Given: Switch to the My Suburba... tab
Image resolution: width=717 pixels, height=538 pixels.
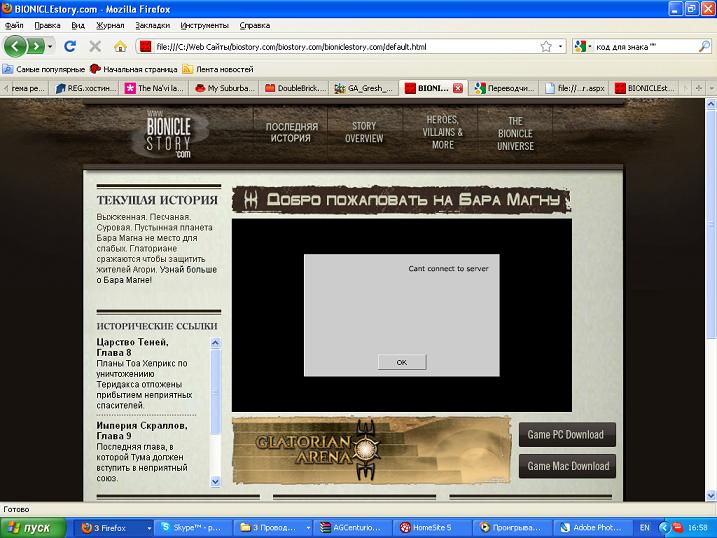Looking at the screenshot, I should [x=225, y=88].
